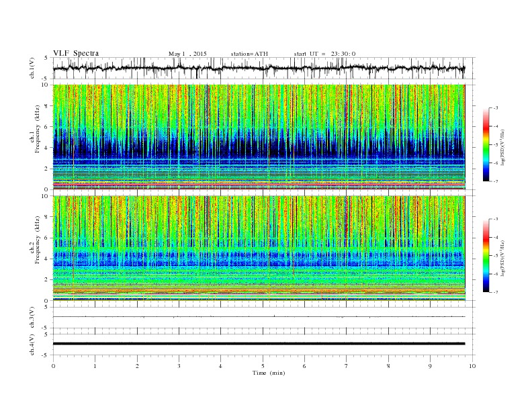532x411 pixels.
Task: Click inside the ch.2 spectrogram panel
Action: coord(259,248)
